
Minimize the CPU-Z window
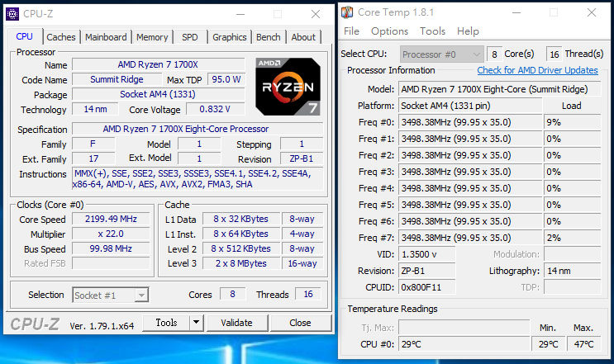coord(240,15)
